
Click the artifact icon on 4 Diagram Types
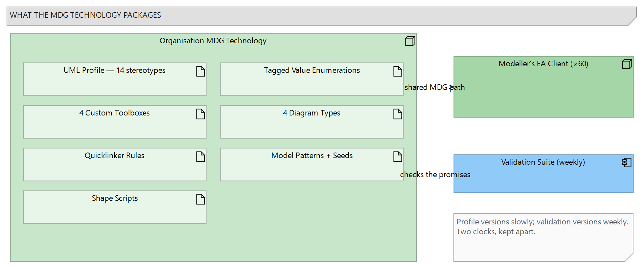[x=398, y=114]
